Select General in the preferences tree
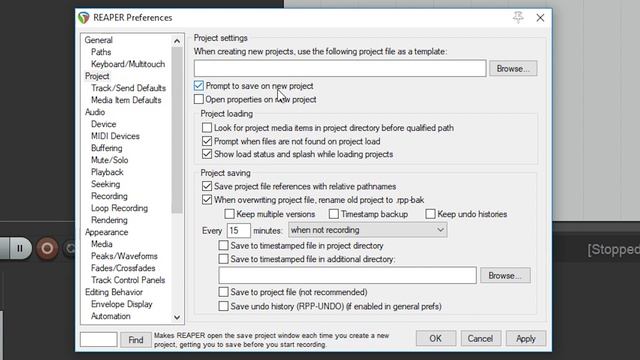This screenshot has width=640, height=360. tap(98, 40)
